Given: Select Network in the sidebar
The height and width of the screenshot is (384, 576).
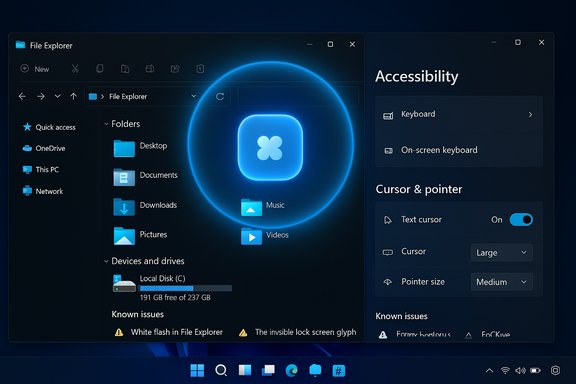Looking at the screenshot, I should click(x=43, y=191).
